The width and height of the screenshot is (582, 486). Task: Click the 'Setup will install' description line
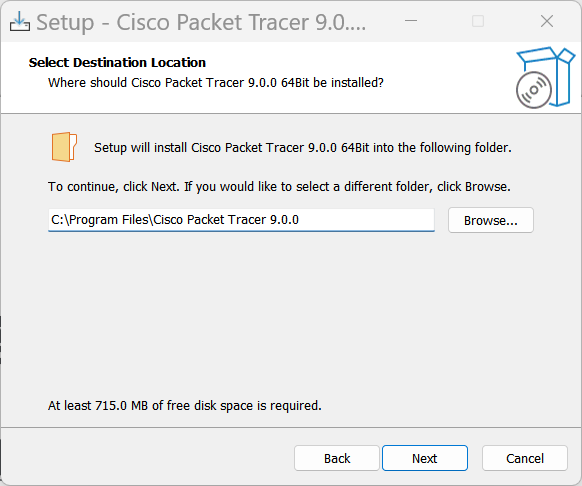click(x=303, y=148)
